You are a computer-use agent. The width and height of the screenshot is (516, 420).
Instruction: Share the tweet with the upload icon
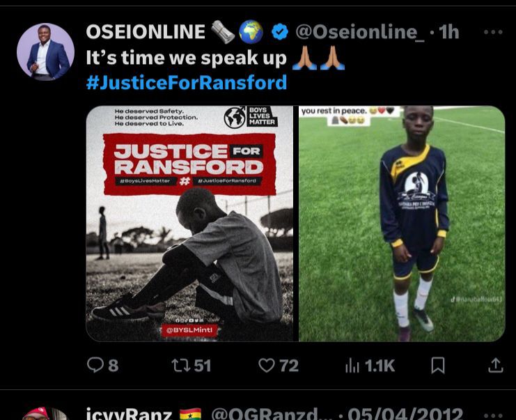click(496, 366)
